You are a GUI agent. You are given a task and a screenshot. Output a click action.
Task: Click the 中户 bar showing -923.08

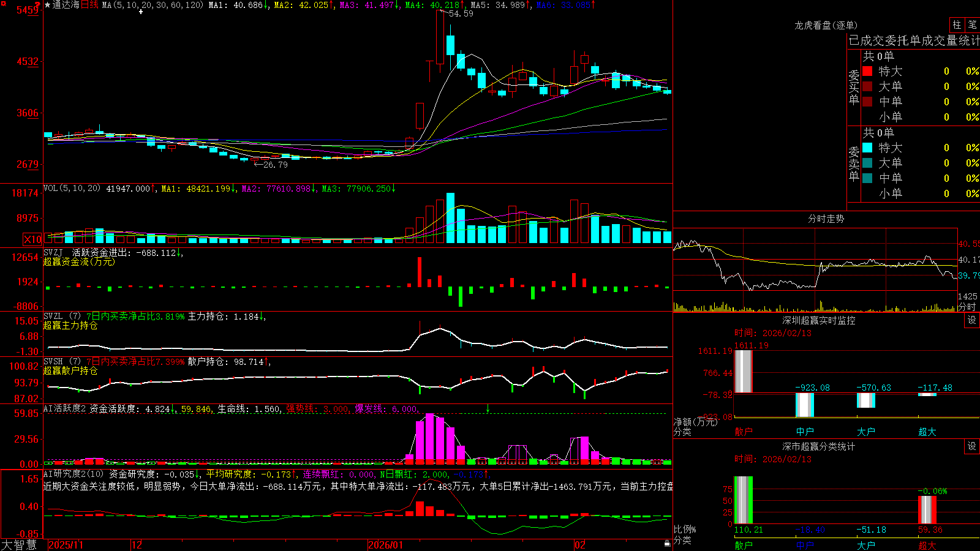pyautogui.click(x=805, y=405)
